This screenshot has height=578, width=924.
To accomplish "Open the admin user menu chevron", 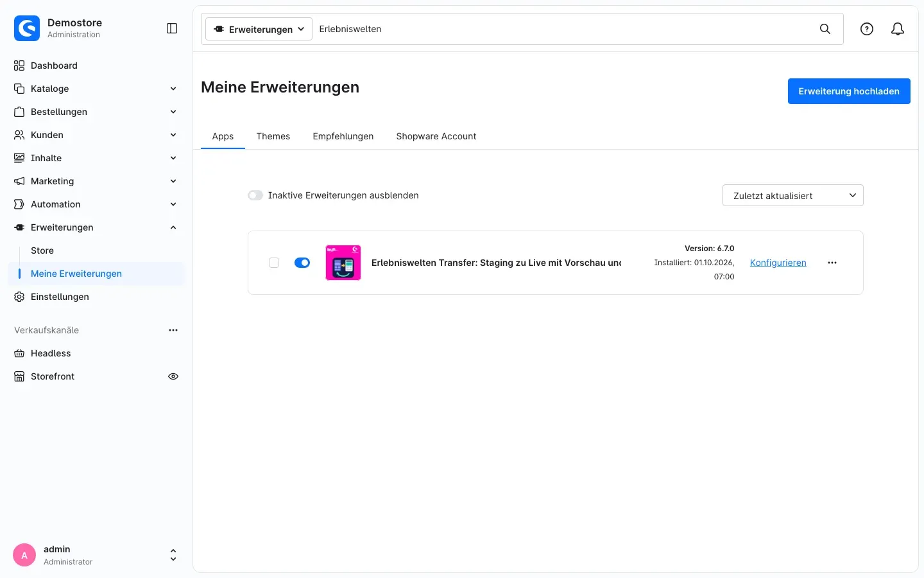I will click(173, 556).
